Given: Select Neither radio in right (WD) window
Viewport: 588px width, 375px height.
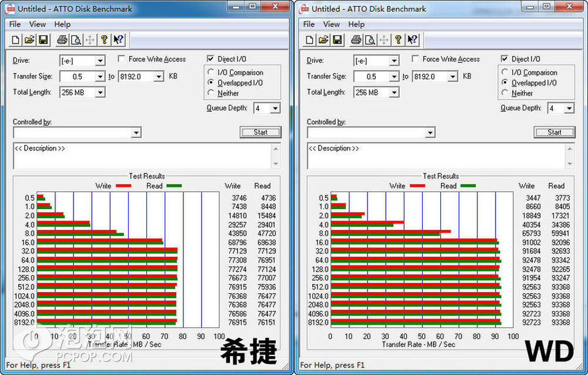Looking at the screenshot, I should coord(505,93).
